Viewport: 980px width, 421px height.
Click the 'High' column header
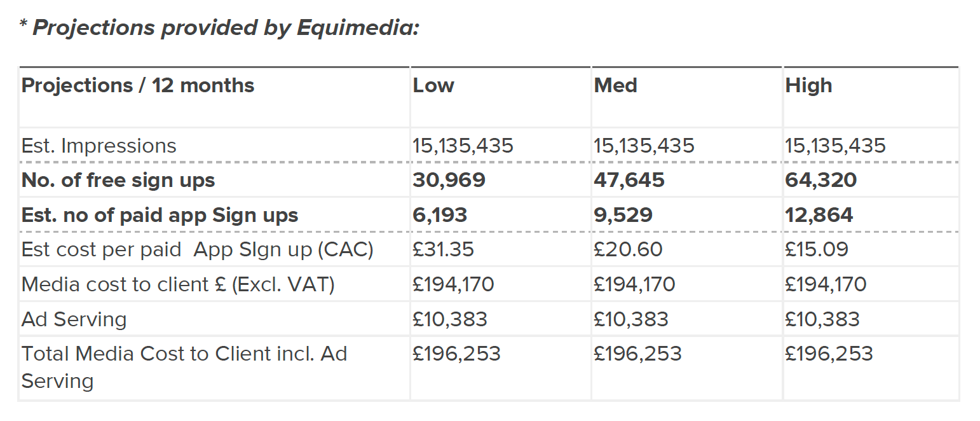[808, 86]
